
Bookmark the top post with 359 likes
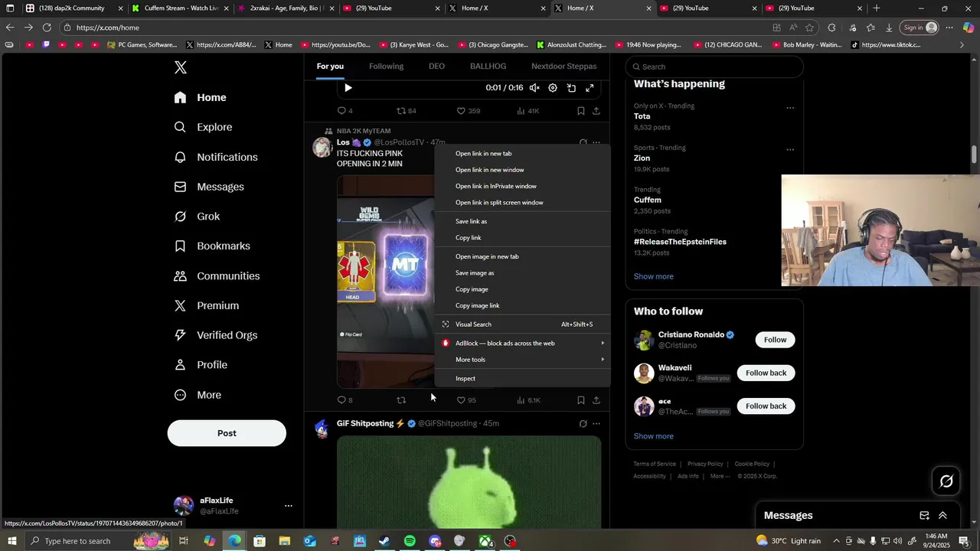click(580, 111)
